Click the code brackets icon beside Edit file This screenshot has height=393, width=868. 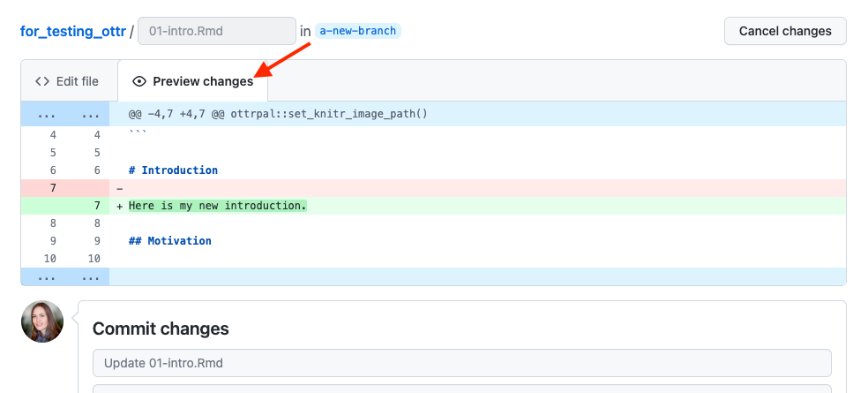pos(42,81)
